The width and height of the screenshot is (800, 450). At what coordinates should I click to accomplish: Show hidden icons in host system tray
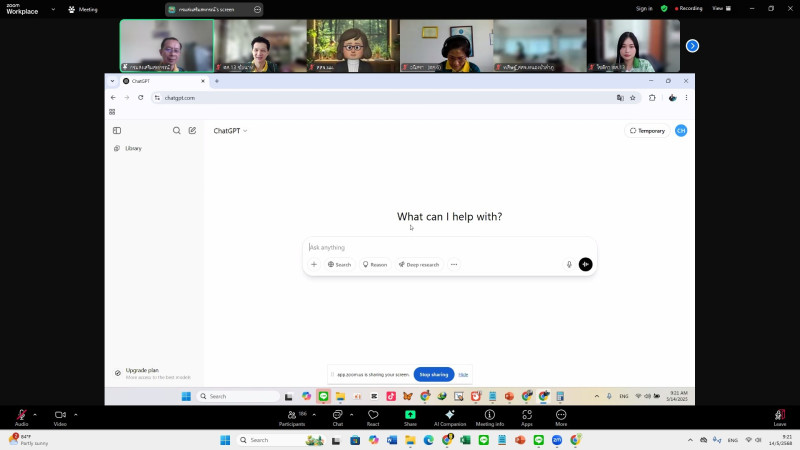pyautogui.click(x=690, y=440)
